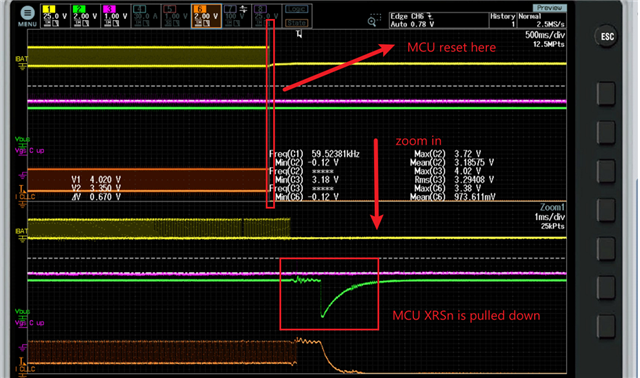The height and width of the screenshot is (378, 640).
Task: Select the highlighted channel 6 box
Action: click(207, 16)
